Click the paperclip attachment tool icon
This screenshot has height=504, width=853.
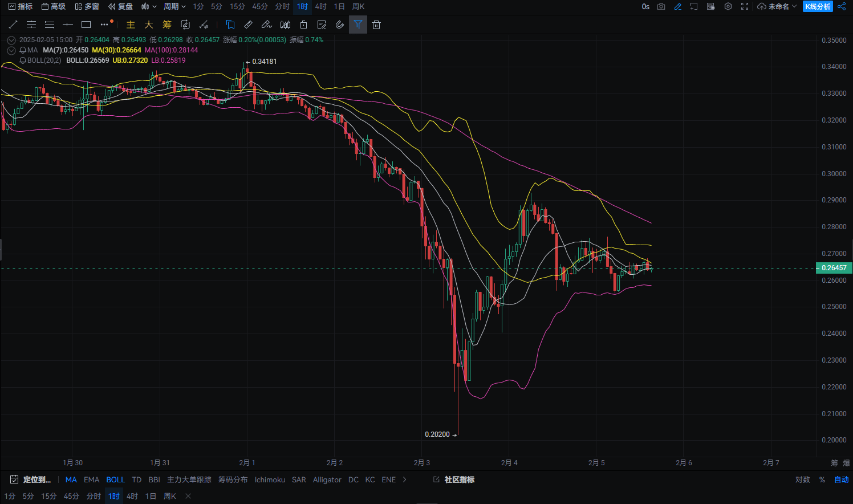click(340, 25)
